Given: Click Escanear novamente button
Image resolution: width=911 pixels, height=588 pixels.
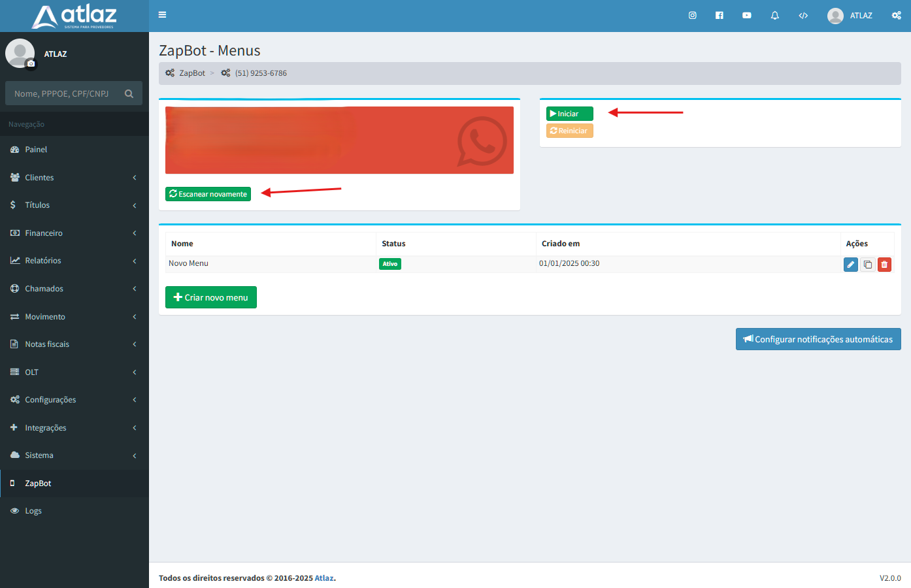Looking at the screenshot, I should pos(208,194).
